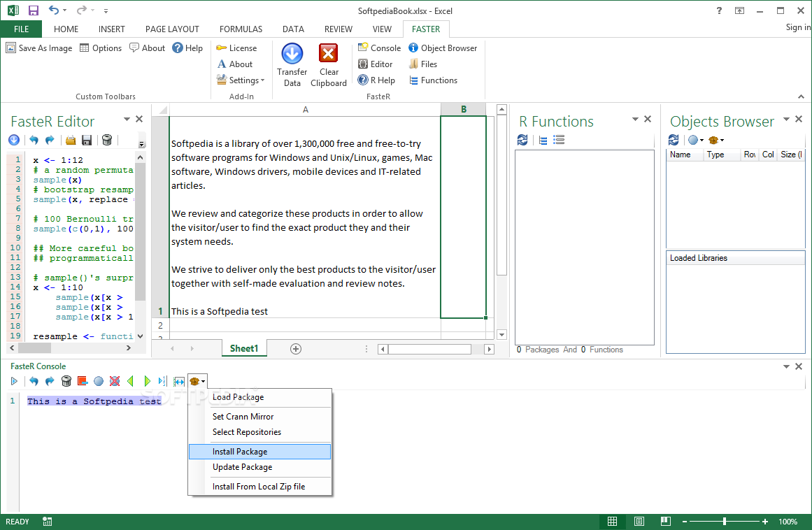The image size is (812, 530).
Task: Open FasteR Console pane options arrow
Action: coord(786,366)
